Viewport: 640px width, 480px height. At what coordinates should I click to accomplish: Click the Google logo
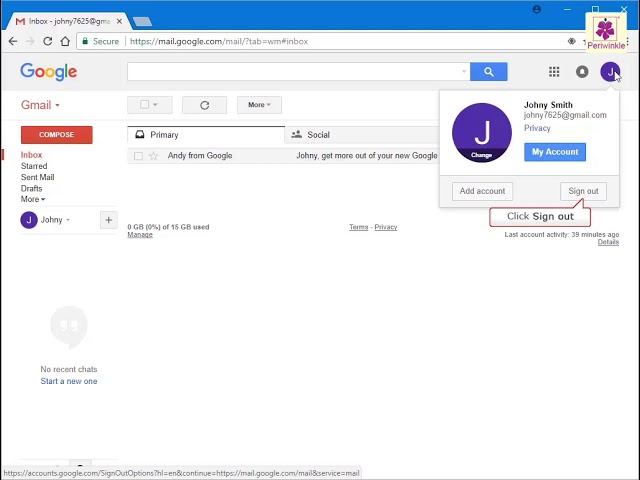[x=49, y=72]
